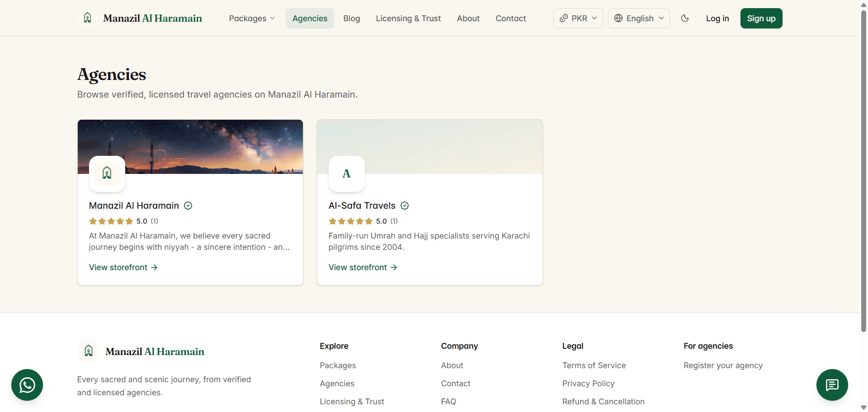
Task: Open the Blog nav item
Action: click(352, 18)
